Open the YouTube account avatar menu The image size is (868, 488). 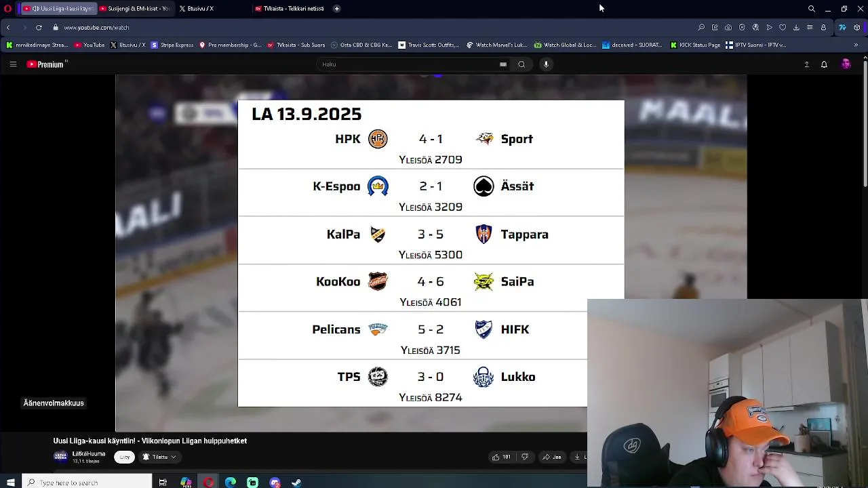pos(846,64)
